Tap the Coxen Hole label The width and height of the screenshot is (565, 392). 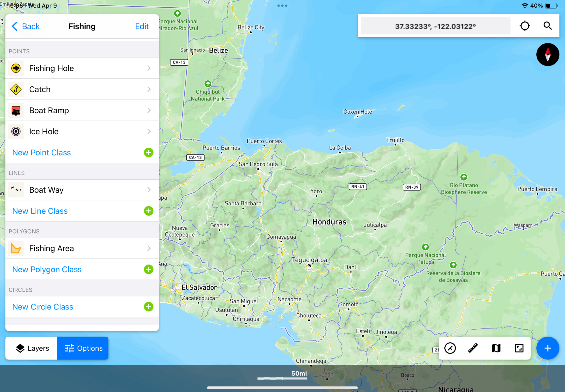pyautogui.click(x=358, y=112)
